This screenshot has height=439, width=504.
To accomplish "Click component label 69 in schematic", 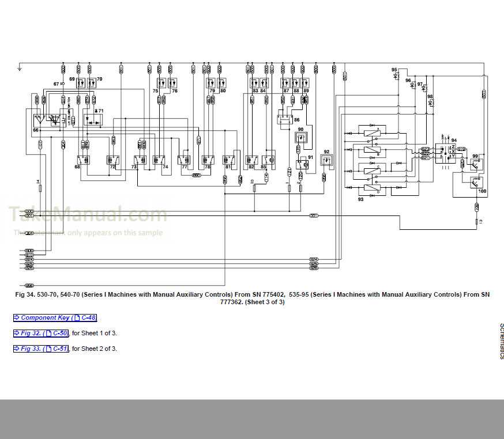I will (x=72, y=79).
